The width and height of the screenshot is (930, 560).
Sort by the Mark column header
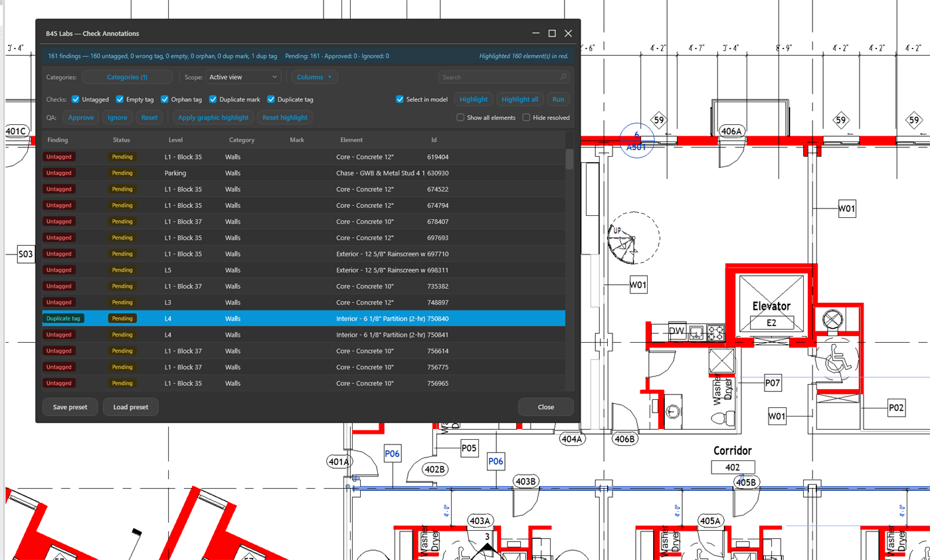297,140
